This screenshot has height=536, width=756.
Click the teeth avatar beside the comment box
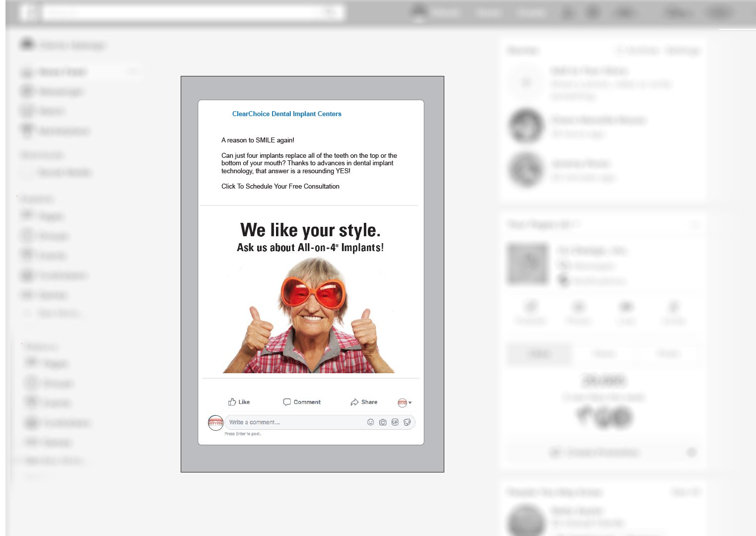215,423
